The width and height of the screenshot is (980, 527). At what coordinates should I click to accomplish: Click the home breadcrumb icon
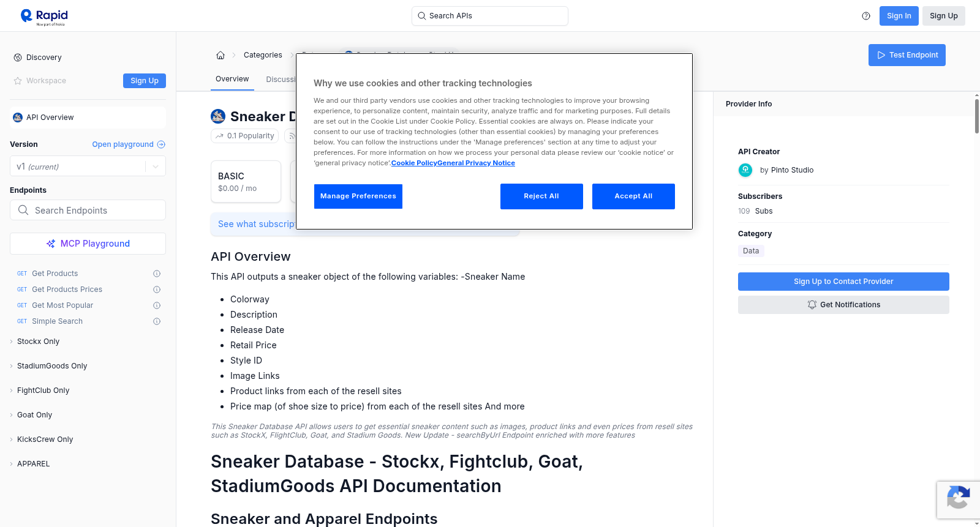click(221, 55)
